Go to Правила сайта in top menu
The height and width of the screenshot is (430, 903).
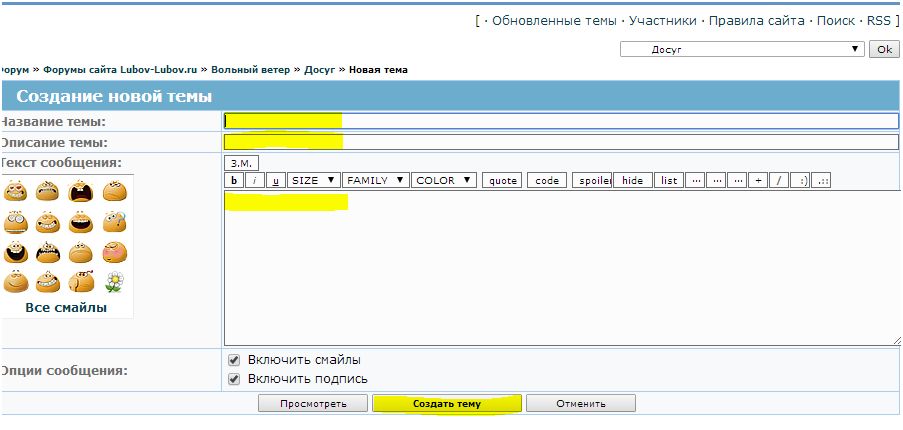click(x=759, y=20)
